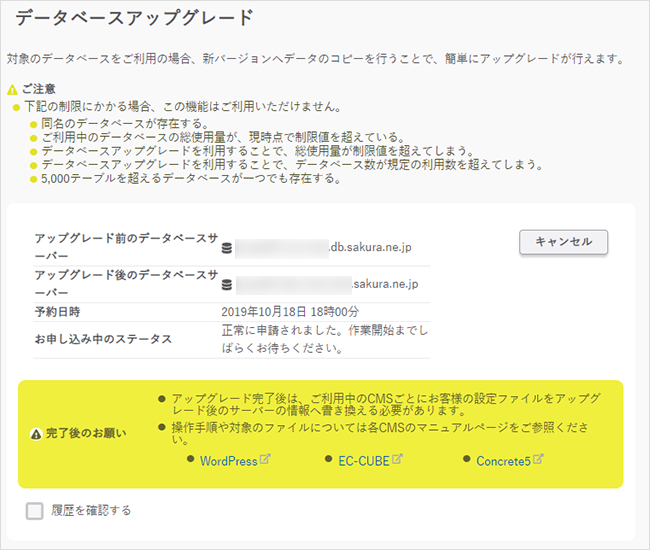This screenshot has height=550, width=650.
Task: Open the WordPress manual link
Action: (228, 461)
